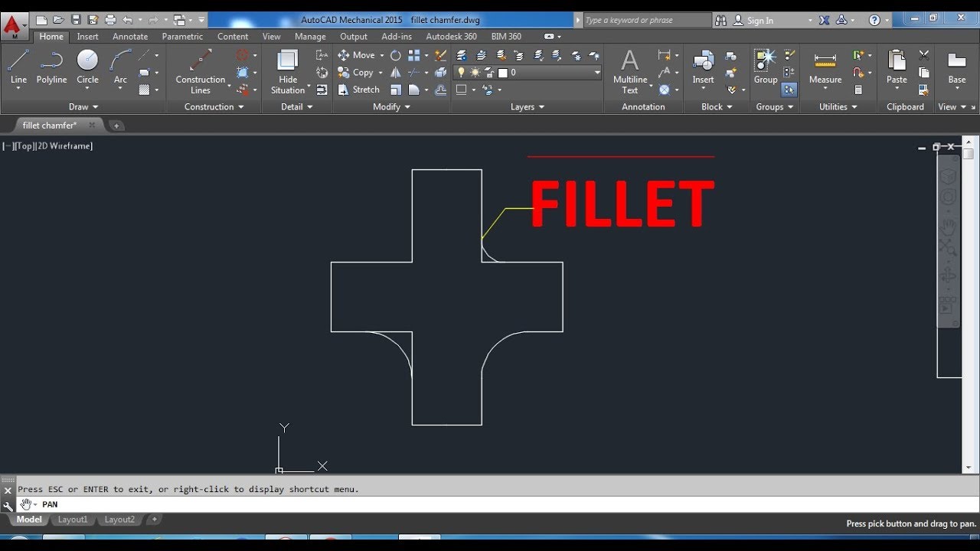Image resolution: width=980 pixels, height=551 pixels.
Task: Switch to the Layout2 tab
Action: (x=119, y=520)
